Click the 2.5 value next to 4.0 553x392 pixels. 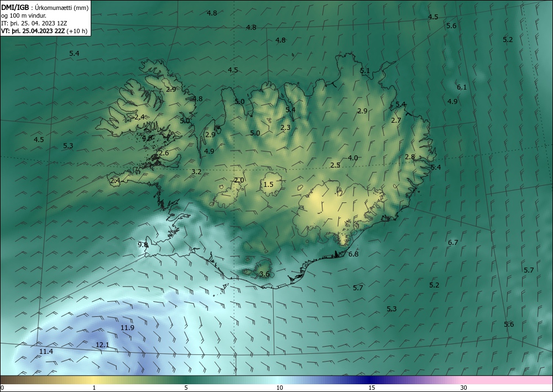pyautogui.click(x=336, y=165)
